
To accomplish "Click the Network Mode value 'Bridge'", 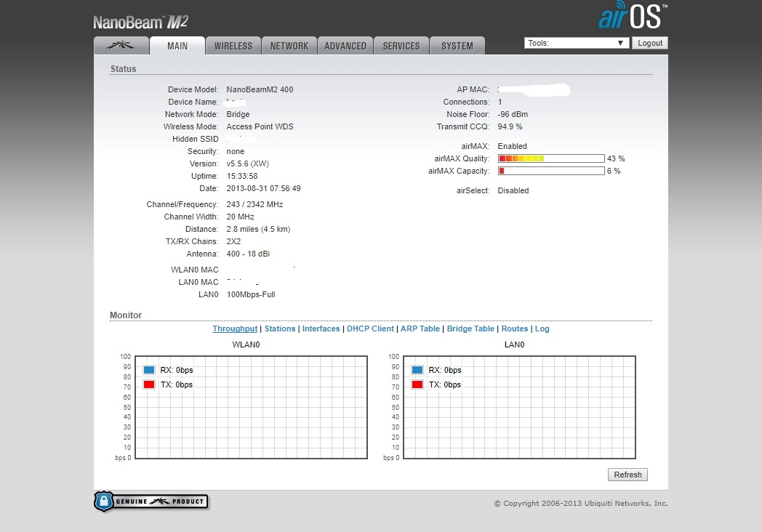I will (x=238, y=114).
